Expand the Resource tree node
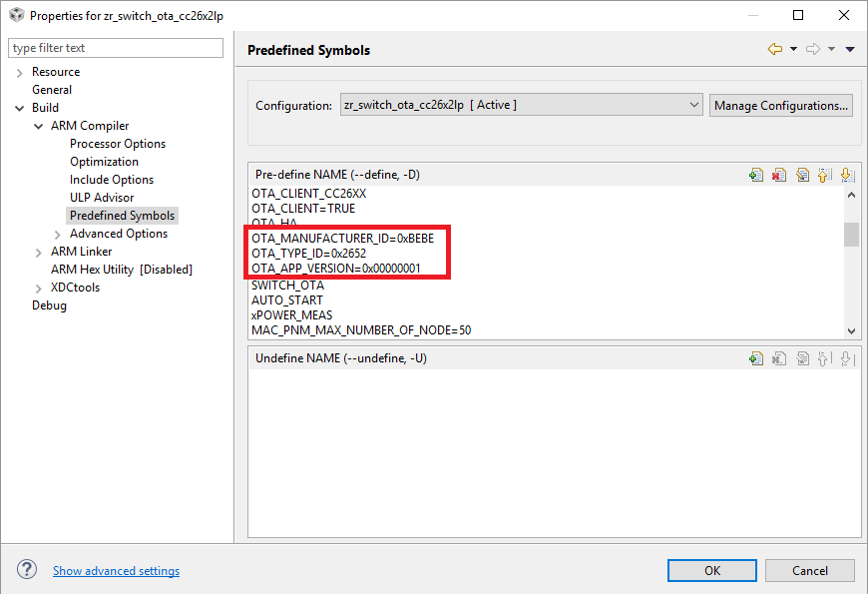 coord(20,72)
